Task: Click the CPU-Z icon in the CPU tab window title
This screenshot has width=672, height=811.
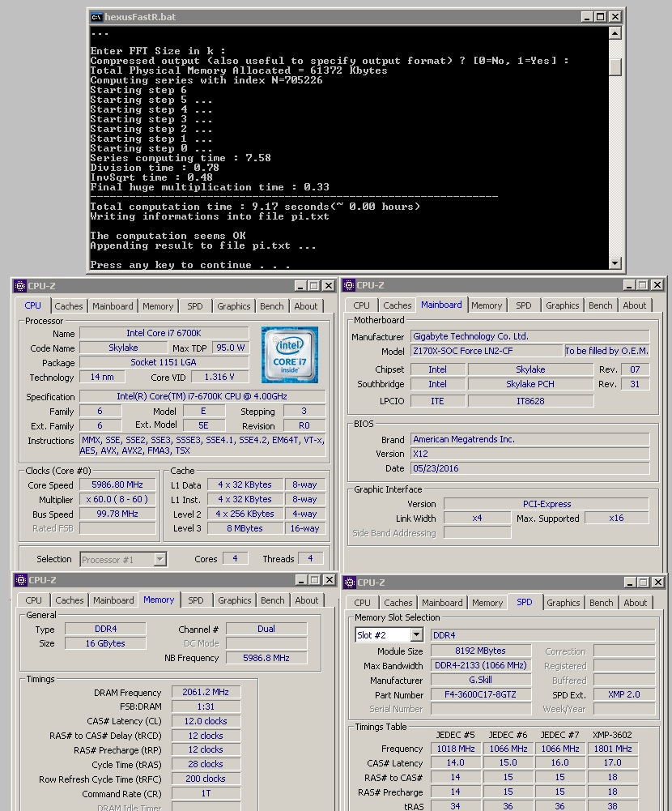Action: [x=20, y=285]
